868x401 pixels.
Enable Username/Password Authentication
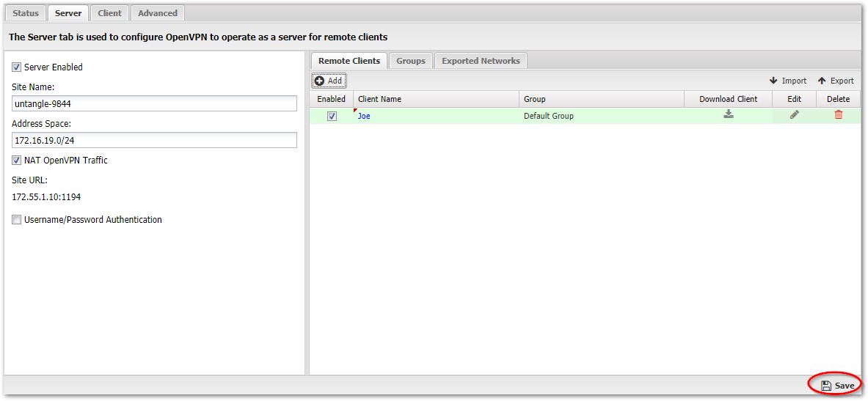tap(17, 220)
